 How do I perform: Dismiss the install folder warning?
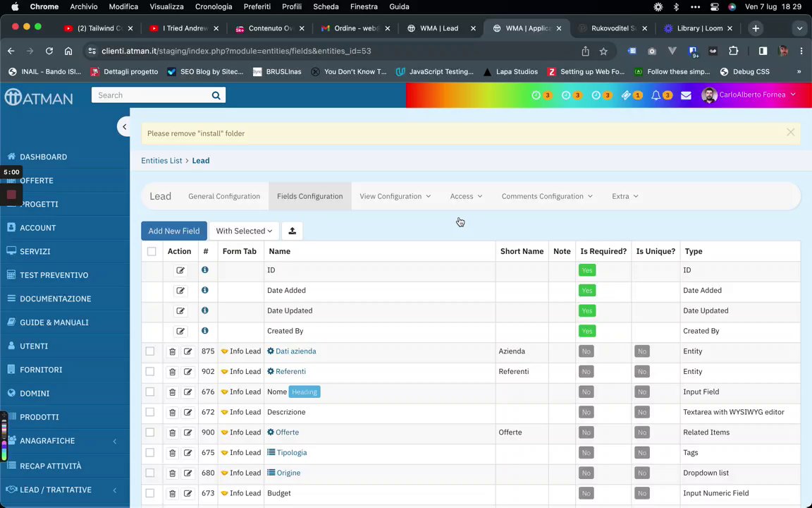(x=790, y=132)
